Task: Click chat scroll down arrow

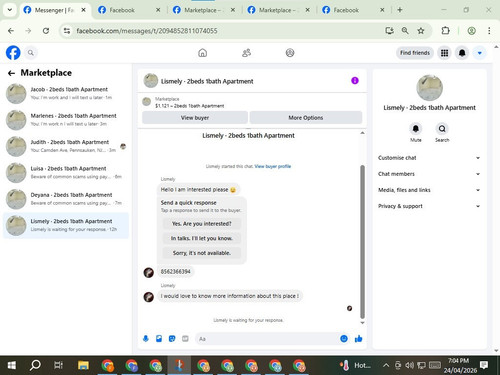Action: 362,323
